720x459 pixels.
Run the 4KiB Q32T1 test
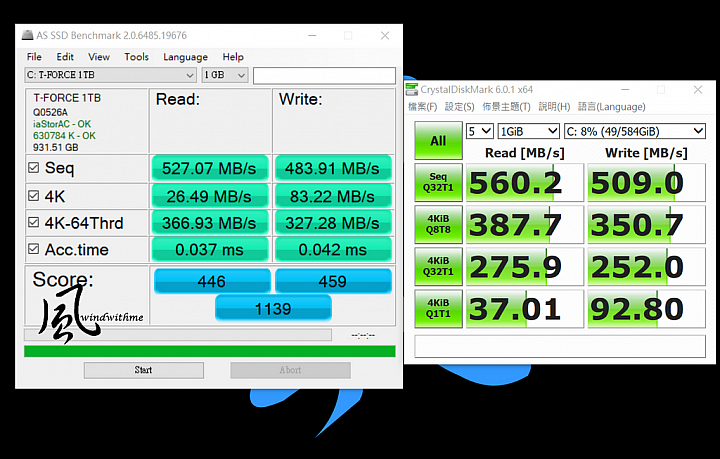pyautogui.click(x=438, y=266)
